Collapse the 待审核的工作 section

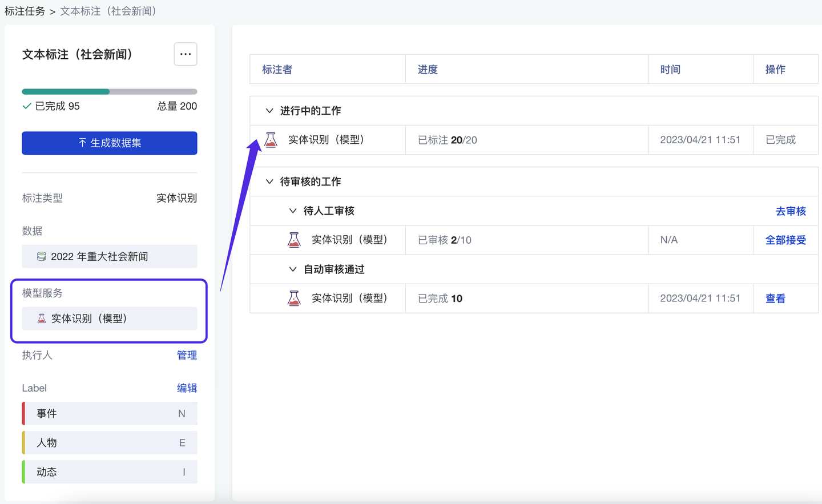269,182
